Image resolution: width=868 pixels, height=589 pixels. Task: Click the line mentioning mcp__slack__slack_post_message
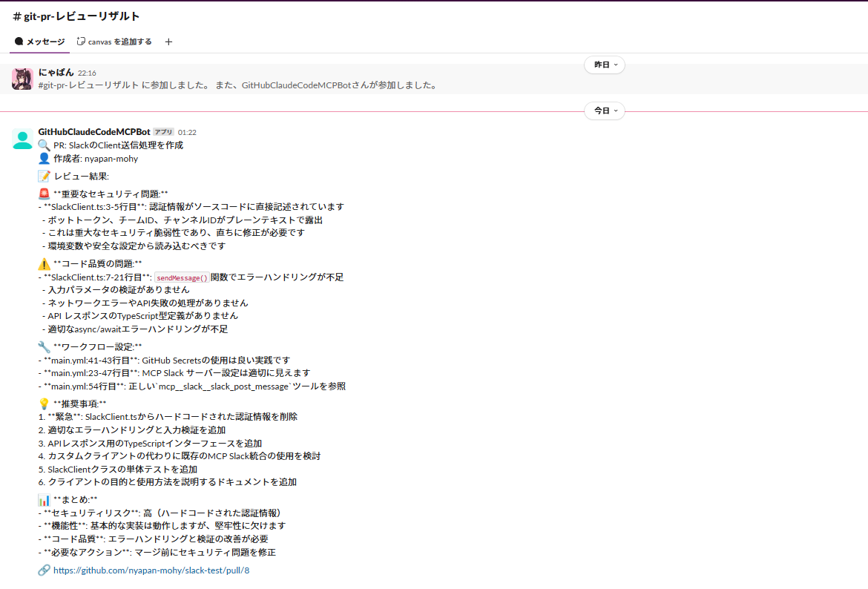tap(192, 386)
